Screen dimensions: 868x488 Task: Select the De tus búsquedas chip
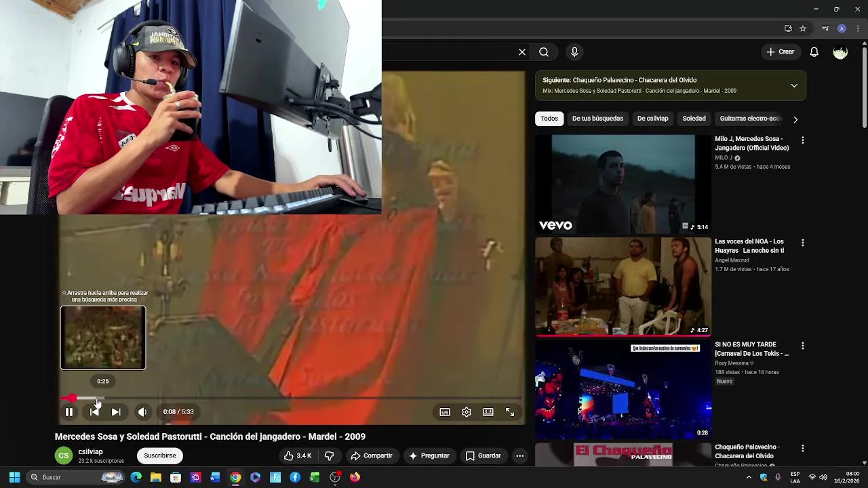[x=597, y=119]
